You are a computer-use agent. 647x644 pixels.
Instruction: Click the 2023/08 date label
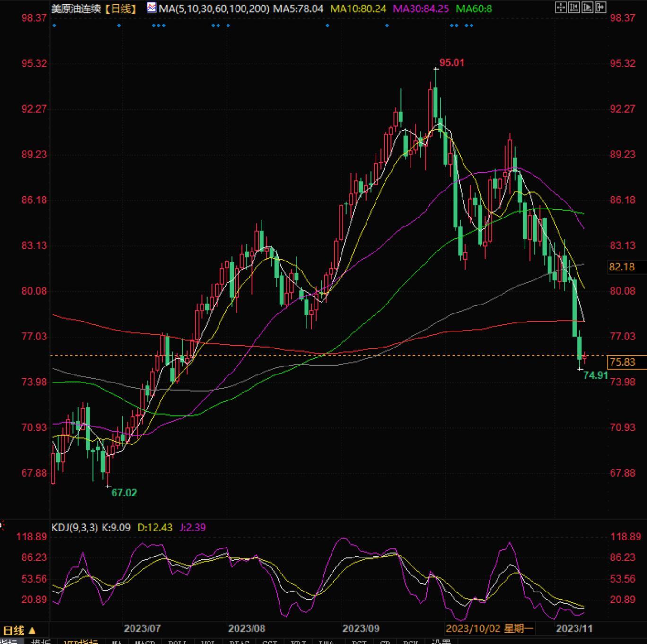(x=246, y=628)
